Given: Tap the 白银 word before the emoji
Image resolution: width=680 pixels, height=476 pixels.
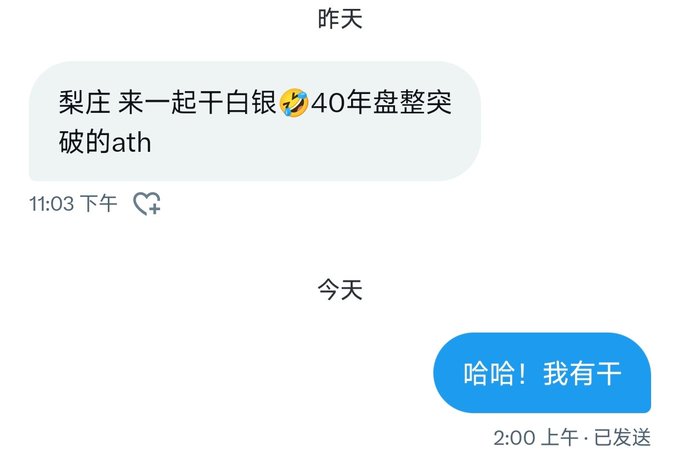Looking at the screenshot, I should pyautogui.click(x=251, y=103).
